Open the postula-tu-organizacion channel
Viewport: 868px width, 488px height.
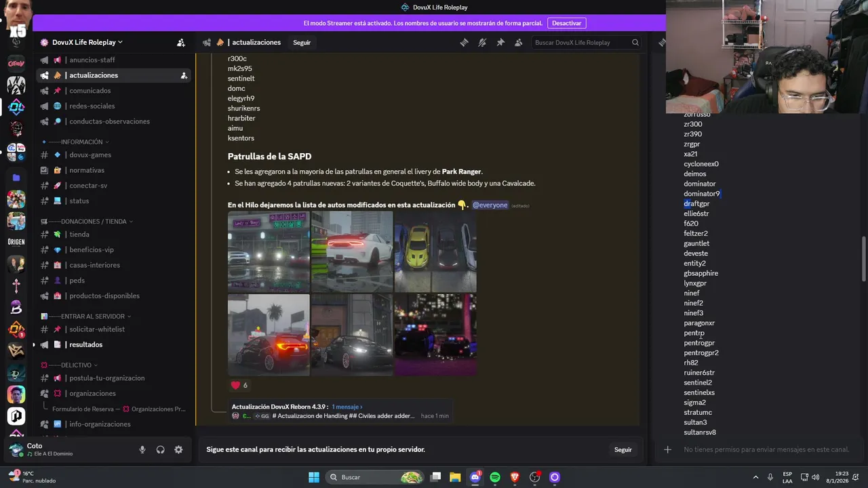(x=106, y=378)
